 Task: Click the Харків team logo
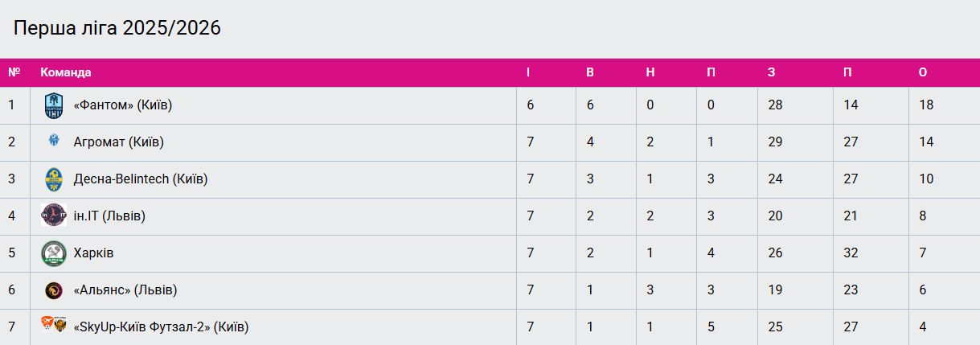[54, 253]
